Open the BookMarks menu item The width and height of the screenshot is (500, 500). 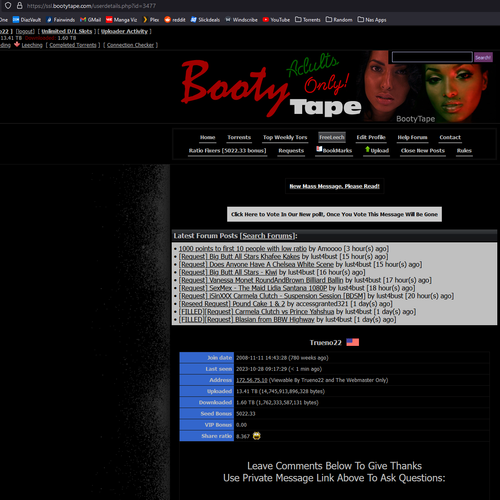(337, 151)
